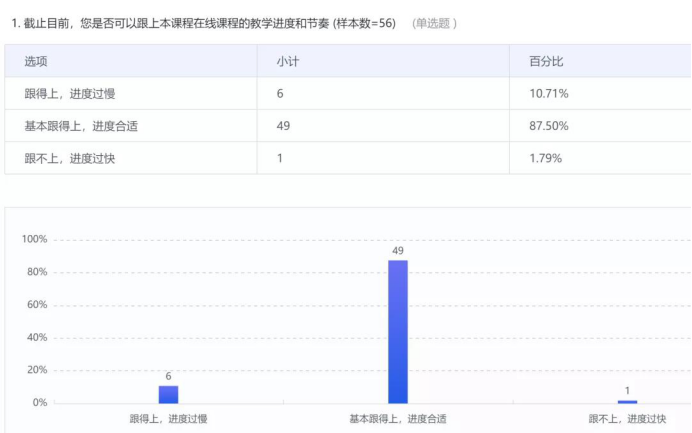
Task: Click x-axis label 基本跟得上，进度合适
Action: point(398,419)
